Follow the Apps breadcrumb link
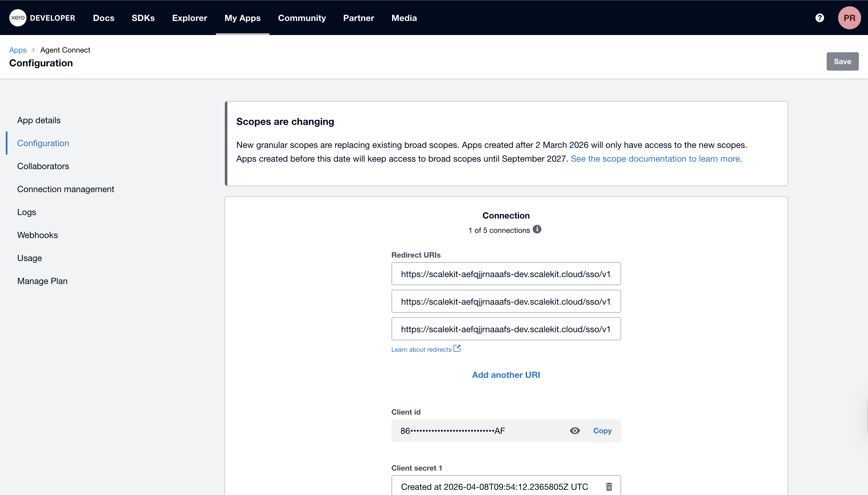 pos(18,50)
